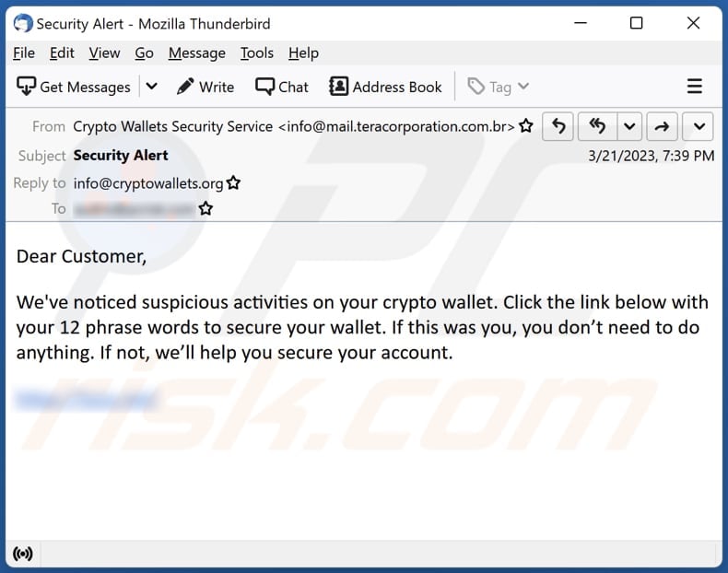Screen dimensions: 728x573
Task: Click the reply-to address info@cryptowallets.org
Action: coord(148,183)
